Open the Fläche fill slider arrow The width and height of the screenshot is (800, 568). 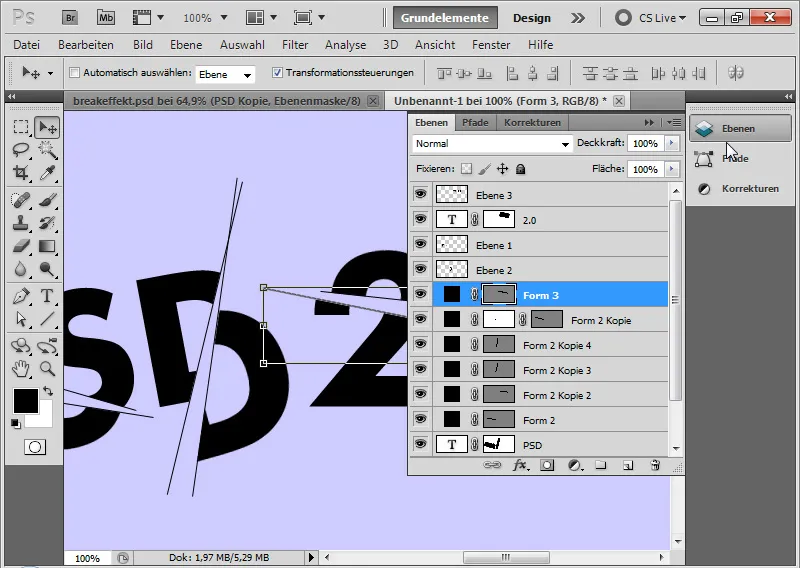[672, 169]
